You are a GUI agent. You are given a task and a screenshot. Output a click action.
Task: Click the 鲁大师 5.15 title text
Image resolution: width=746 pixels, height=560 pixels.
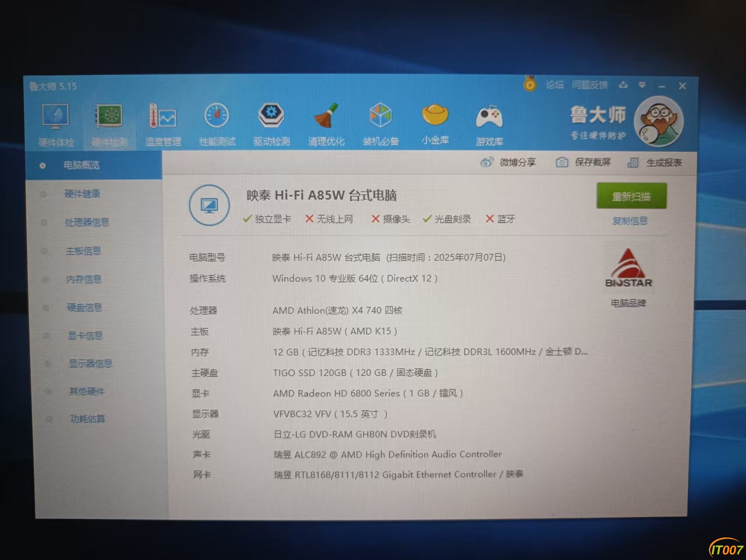[53, 86]
